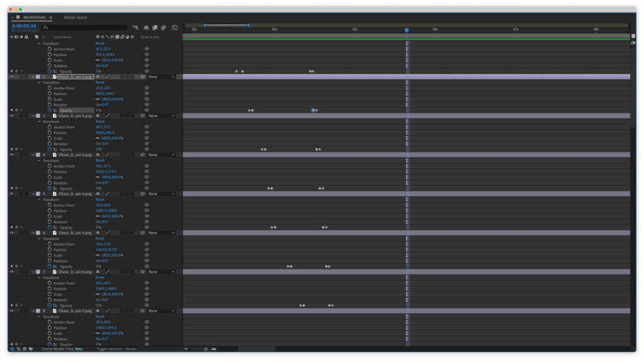Click Position stopwatch under layer 3
This screenshot has height=361, width=644.
click(x=49, y=133)
